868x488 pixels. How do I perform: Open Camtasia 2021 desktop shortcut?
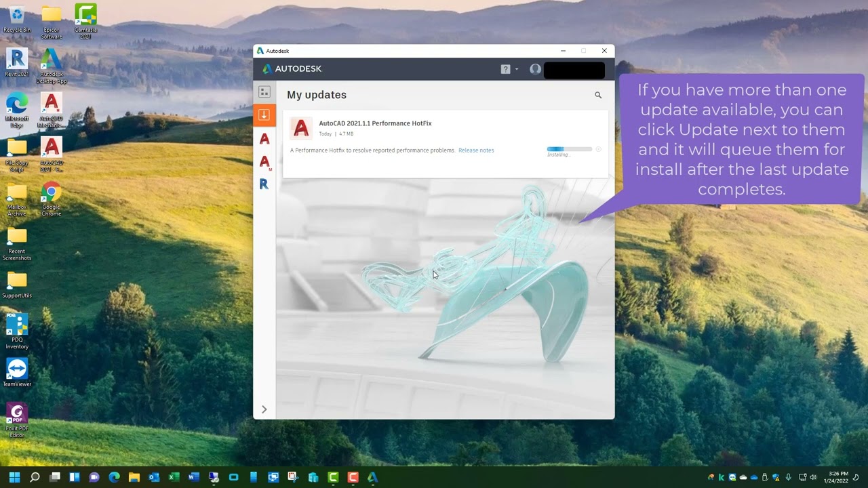click(x=85, y=22)
